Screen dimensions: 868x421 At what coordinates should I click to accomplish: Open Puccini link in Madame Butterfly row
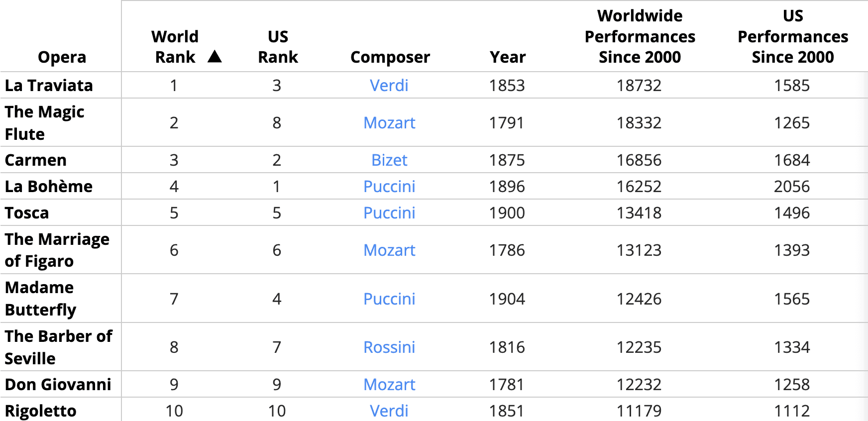click(x=389, y=299)
